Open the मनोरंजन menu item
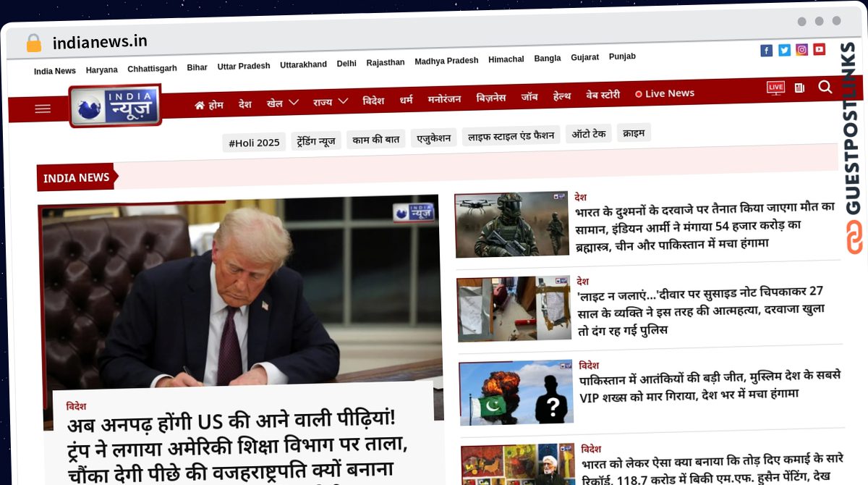The height and width of the screenshot is (485, 868). tap(444, 99)
